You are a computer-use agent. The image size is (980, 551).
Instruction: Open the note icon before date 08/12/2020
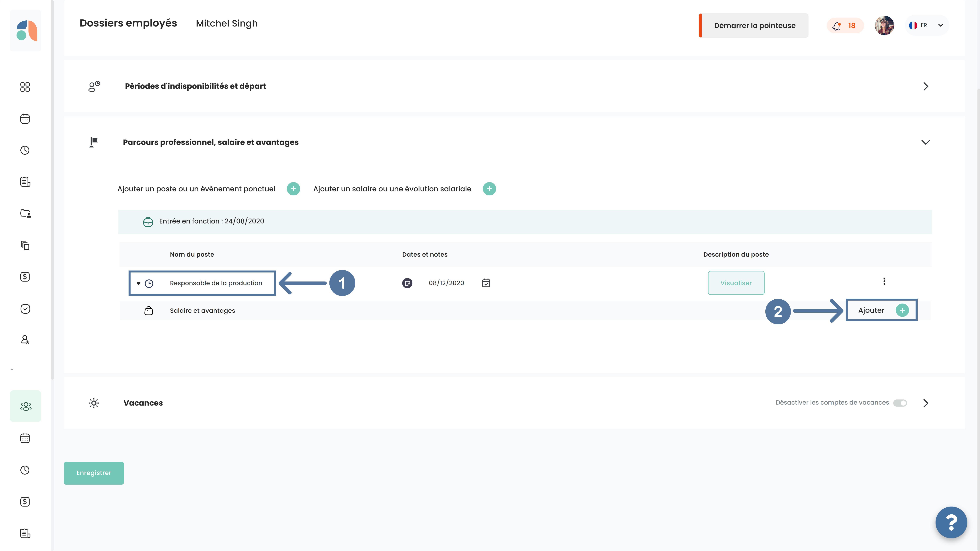click(408, 283)
